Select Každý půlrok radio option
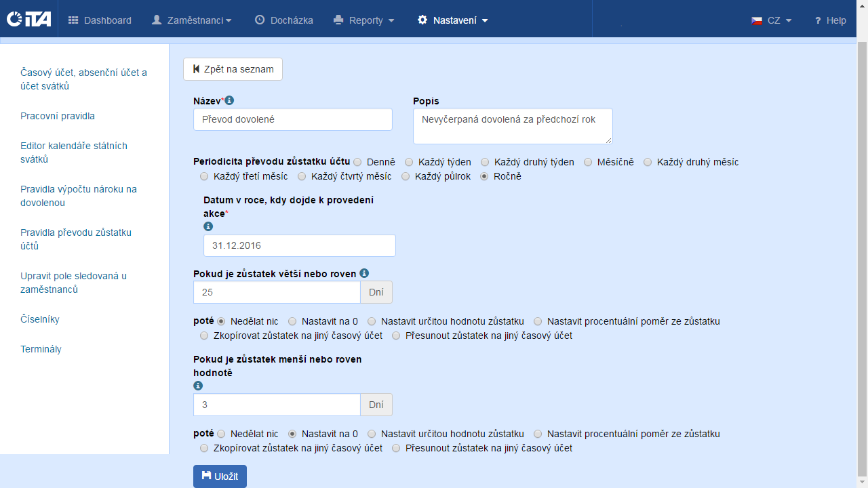The height and width of the screenshot is (488, 868). 406,176
